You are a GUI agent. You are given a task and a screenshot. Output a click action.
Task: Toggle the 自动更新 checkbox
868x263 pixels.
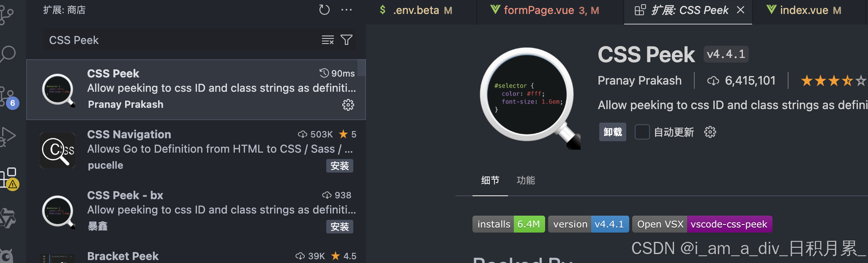642,132
